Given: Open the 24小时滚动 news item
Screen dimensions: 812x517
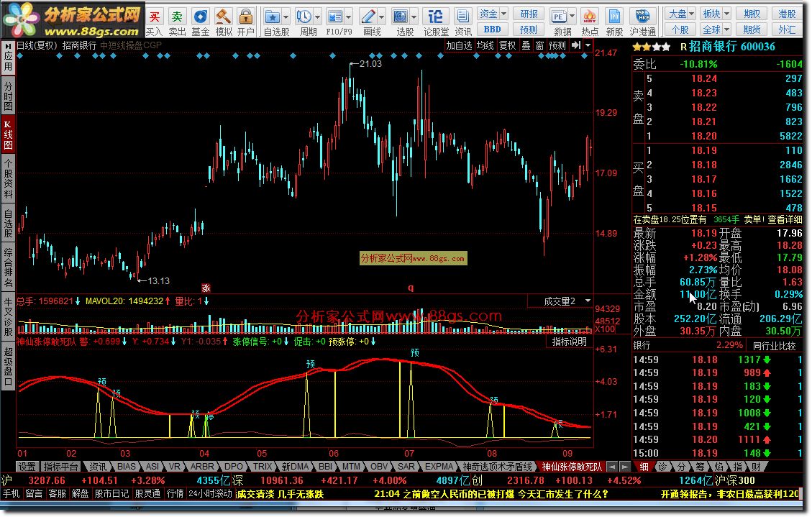Looking at the screenshot, I should pyautogui.click(x=210, y=494).
